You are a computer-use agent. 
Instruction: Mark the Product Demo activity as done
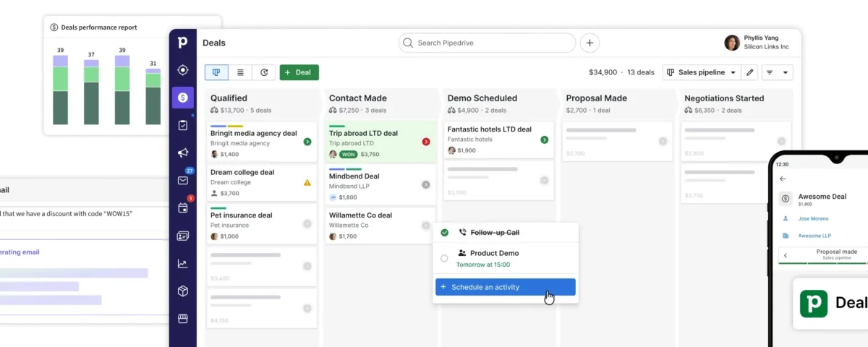pos(444,258)
